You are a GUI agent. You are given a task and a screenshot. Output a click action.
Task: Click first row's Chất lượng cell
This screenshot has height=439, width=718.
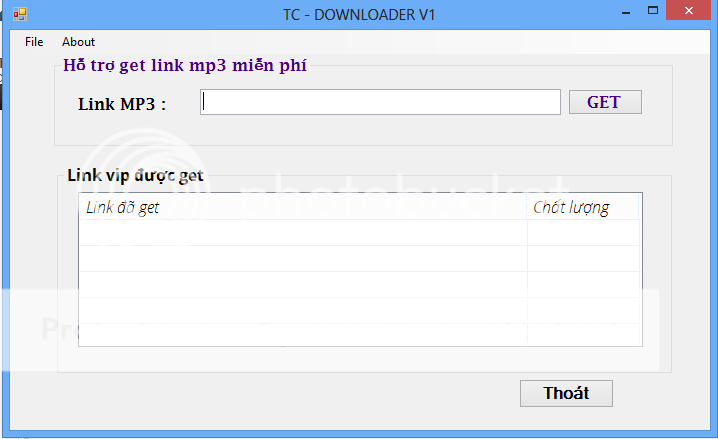[583, 233]
